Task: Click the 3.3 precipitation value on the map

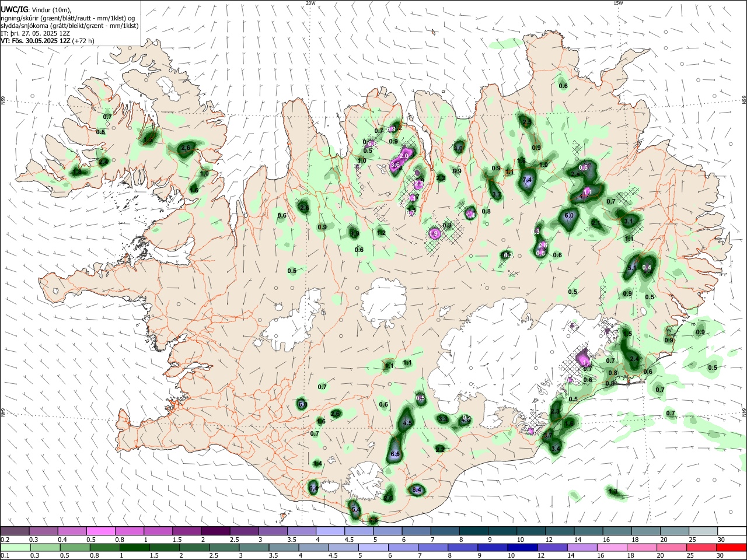Action: pos(443,419)
